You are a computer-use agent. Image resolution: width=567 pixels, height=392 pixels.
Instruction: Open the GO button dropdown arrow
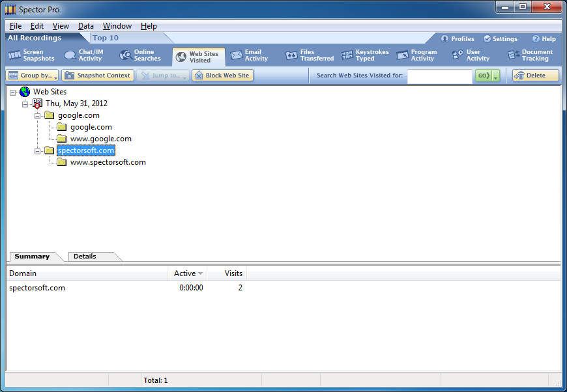[x=496, y=76]
